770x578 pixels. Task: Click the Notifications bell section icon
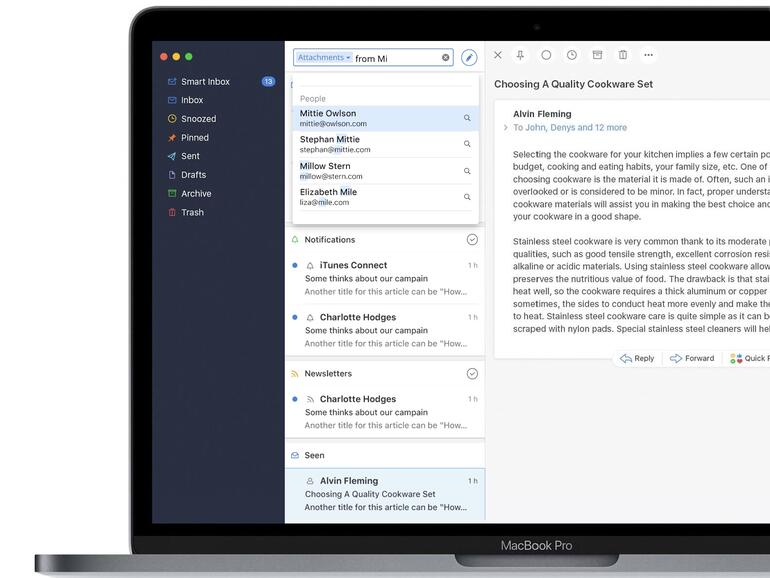click(x=295, y=240)
